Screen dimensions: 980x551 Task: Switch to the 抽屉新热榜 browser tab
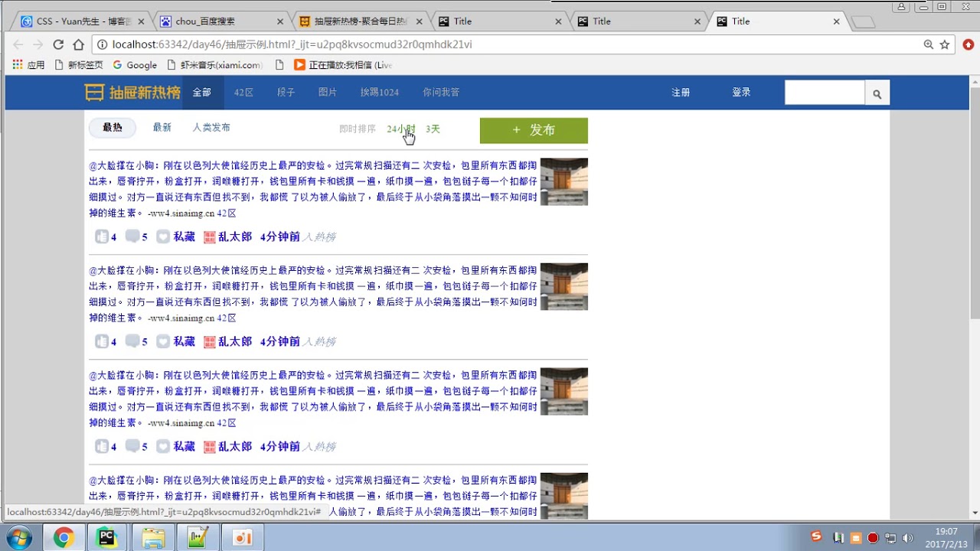point(361,21)
